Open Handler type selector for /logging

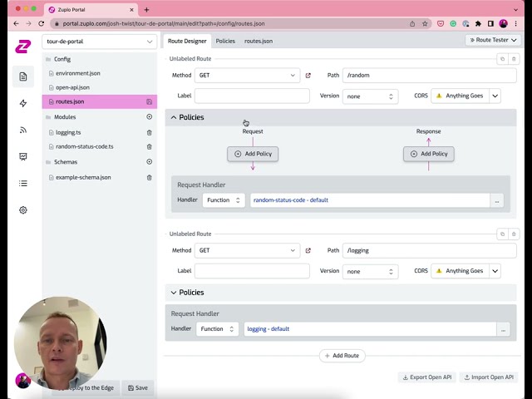217,329
